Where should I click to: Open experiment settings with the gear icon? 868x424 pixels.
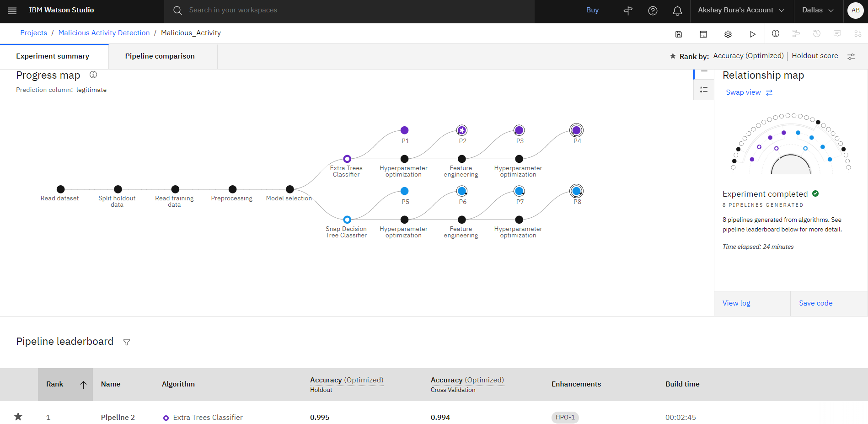point(728,33)
